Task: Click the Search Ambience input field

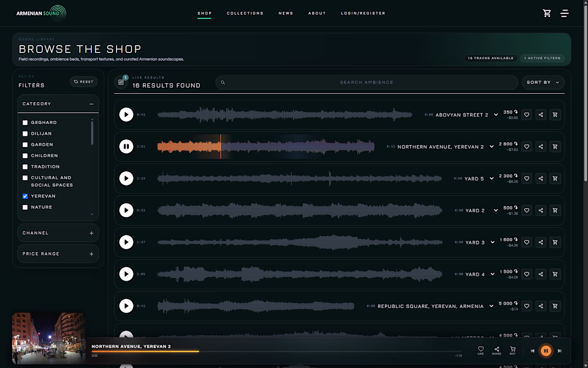Action: (366, 82)
